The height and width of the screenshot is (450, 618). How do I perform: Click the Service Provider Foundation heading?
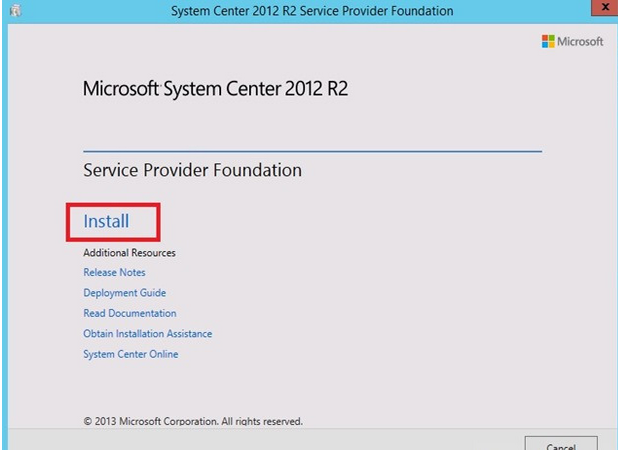click(192, 170)
